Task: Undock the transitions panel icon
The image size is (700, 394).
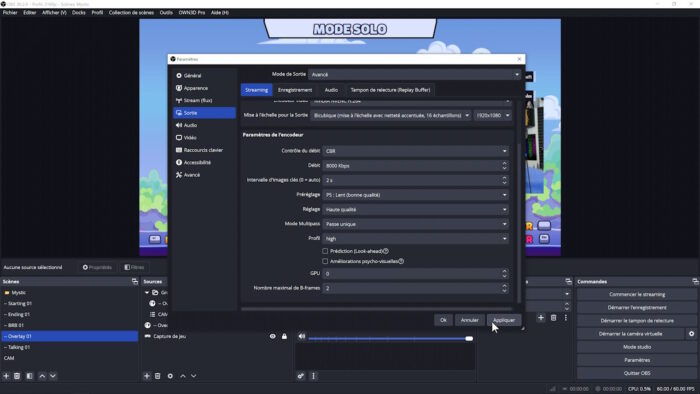Action: 568,282
